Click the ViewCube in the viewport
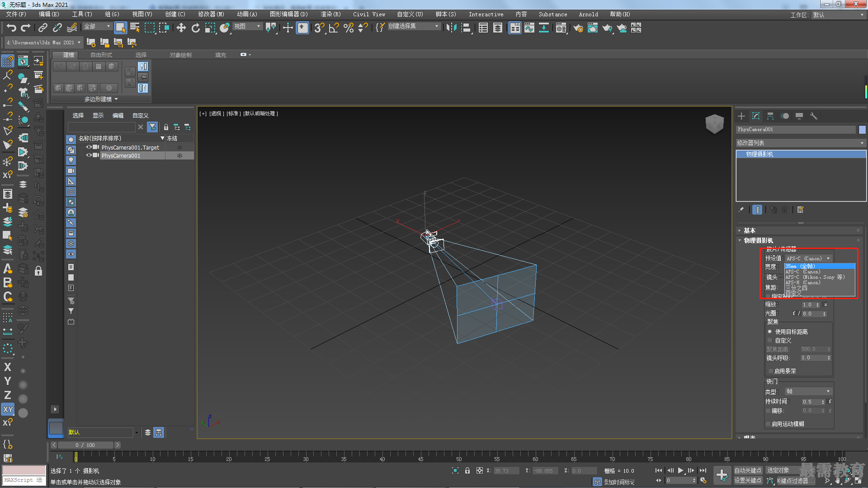This screenshot has width=868, height=488. [714, 123]
